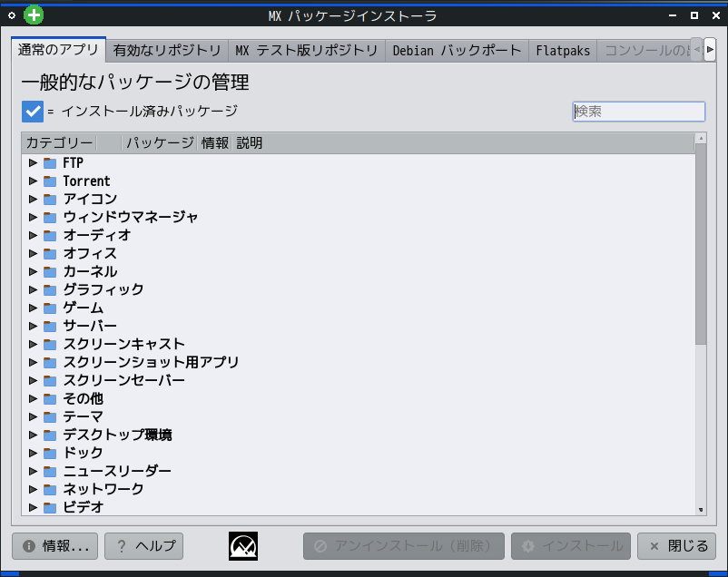Click the ウィンドウマネージャ folder icon

pyautogui.click(x=50, y=217)
